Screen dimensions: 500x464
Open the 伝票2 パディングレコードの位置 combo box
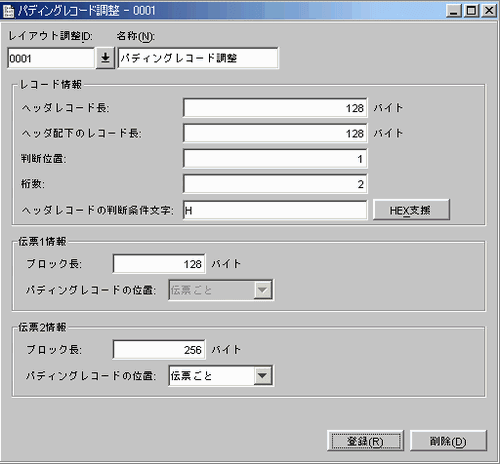point(221,376)
